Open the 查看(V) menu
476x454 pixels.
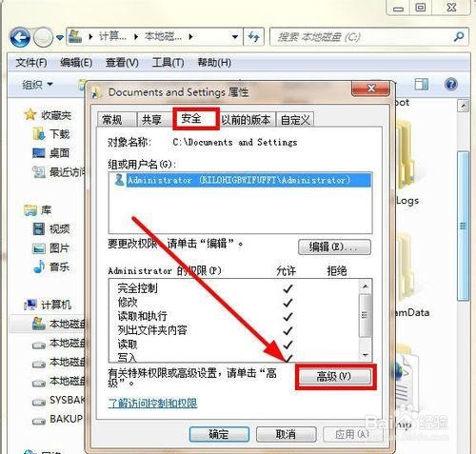(x=122, y=63)
